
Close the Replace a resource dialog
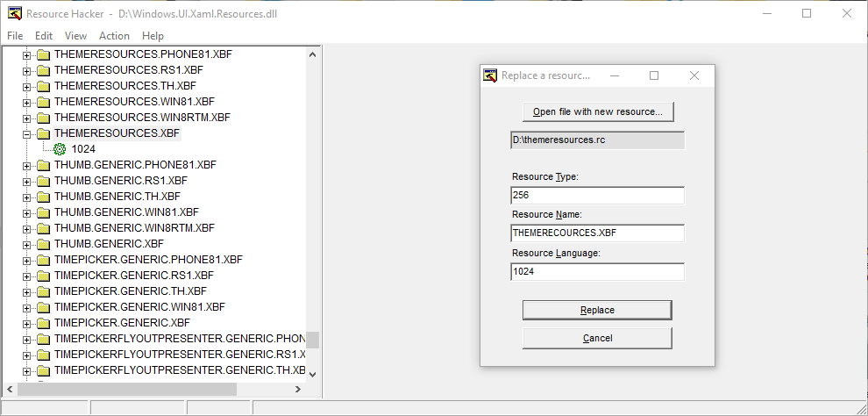[x=694, y=75]
